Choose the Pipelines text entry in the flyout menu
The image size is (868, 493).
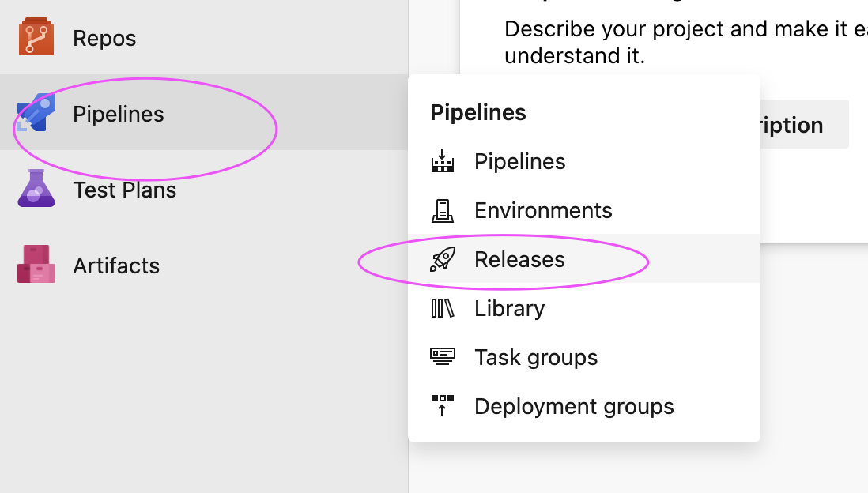click(520, 162)
